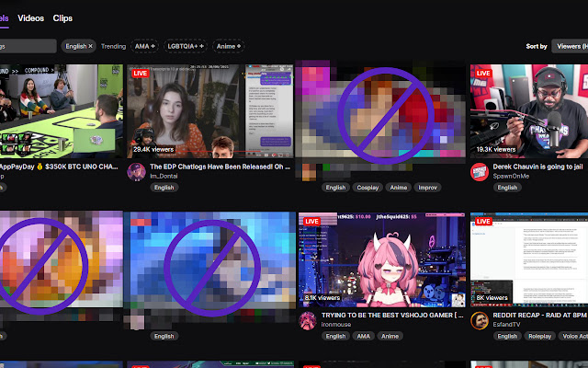Click the Trending label in filter row

pyautogui.click(x=113, y=46)
